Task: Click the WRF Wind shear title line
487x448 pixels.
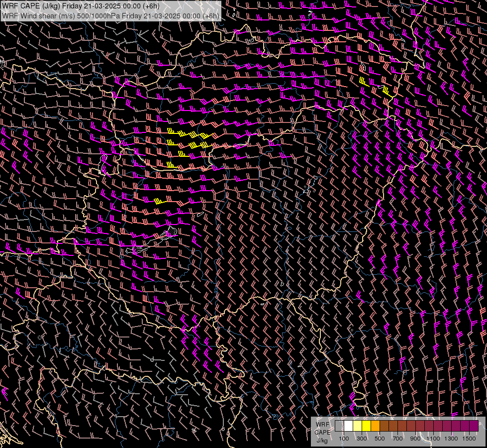Action: pos(110,15)
